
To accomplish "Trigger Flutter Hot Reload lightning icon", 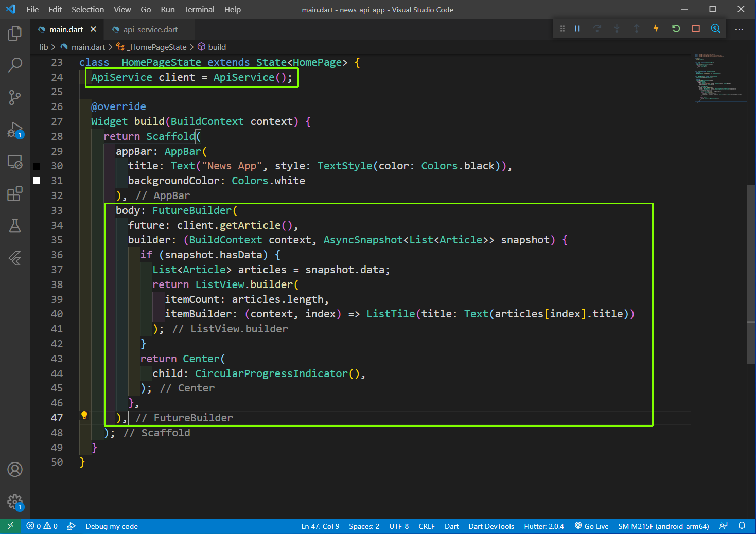I will point(656,29).
